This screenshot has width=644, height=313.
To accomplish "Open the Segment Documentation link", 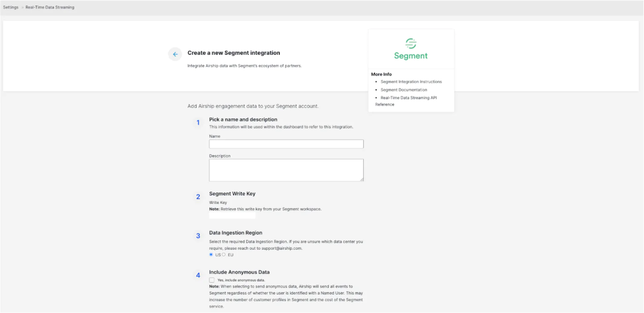I will [x=404, y=90].
